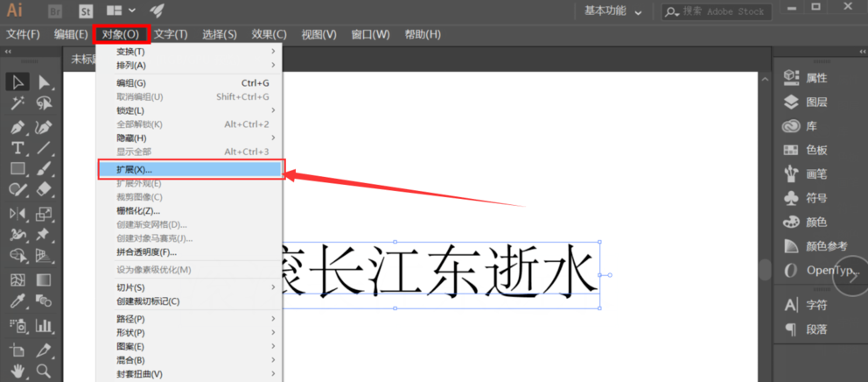Select the Line Segment tool
868x382 pixels.
(x=44, y=148)
